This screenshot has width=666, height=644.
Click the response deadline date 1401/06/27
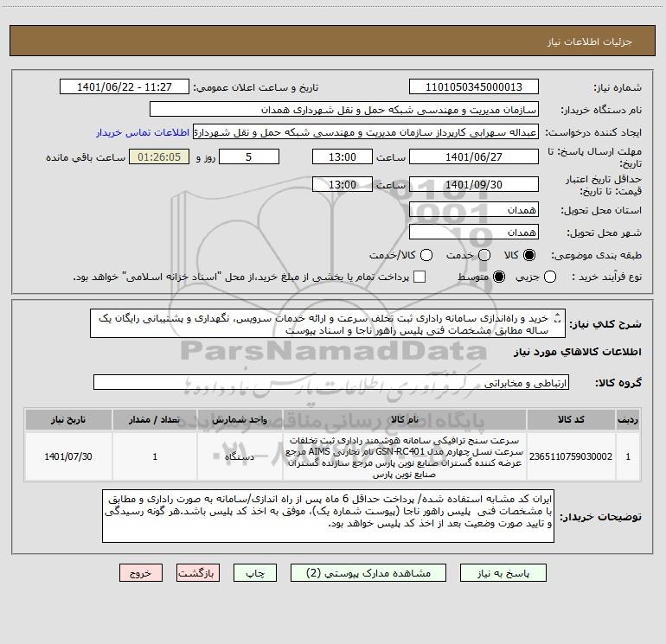coord(474,156)
